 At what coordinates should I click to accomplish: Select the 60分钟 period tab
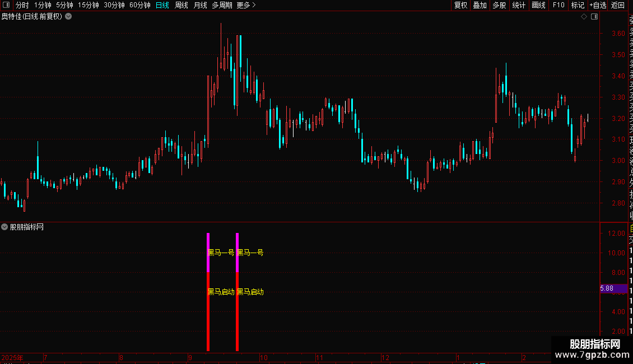point(139,5)
